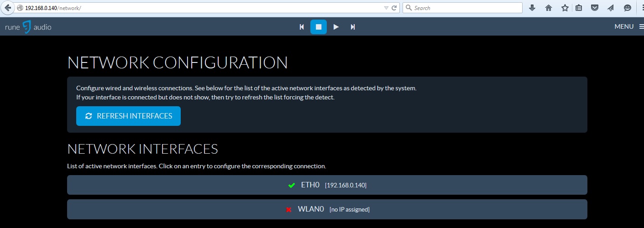Click the Rune Audio logo
This screenshot has height=228, width=644.
pos(28,27)
